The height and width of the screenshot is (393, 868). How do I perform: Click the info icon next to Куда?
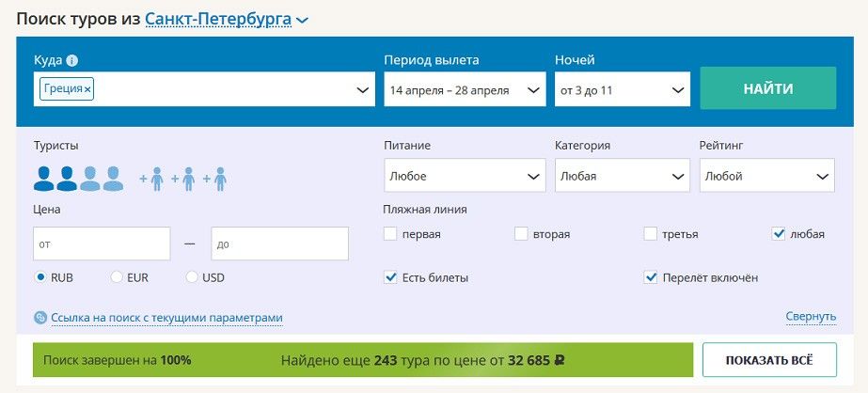pyautogui.click(x=72, y=60)
